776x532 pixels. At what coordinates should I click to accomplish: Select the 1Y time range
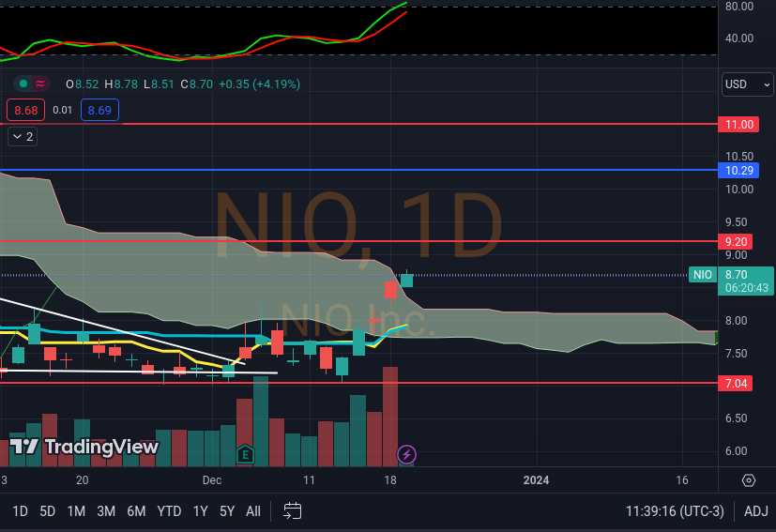pyautogui.click(x=201, y=510)
